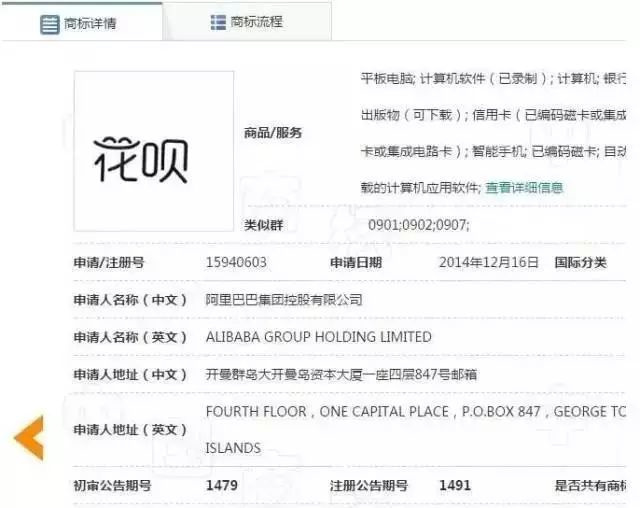Click the 申请人地址（英文） label

pos(130,430)
